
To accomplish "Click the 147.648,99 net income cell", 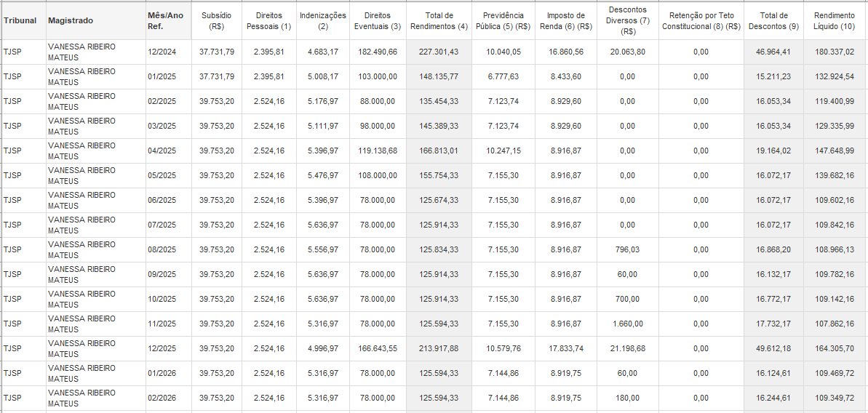I will (835, 151).
